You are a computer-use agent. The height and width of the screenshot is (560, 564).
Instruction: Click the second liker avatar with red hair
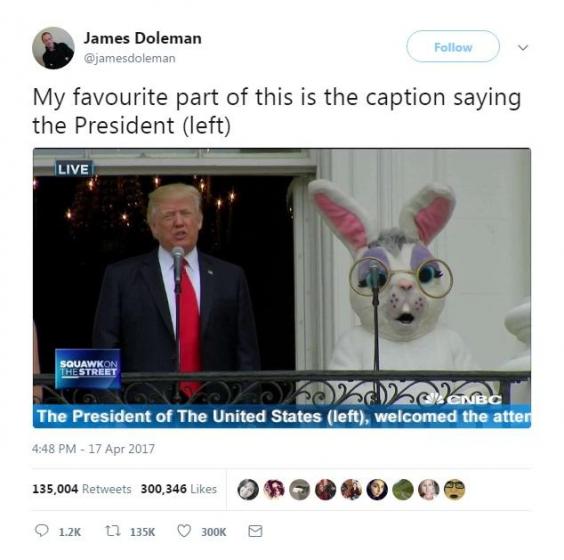point(274,489)
